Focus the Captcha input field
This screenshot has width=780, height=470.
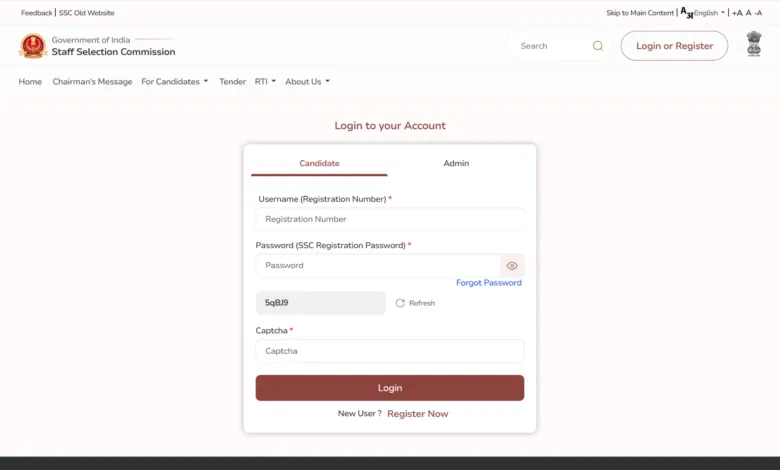pyautogui.click(x=390, y=351)
